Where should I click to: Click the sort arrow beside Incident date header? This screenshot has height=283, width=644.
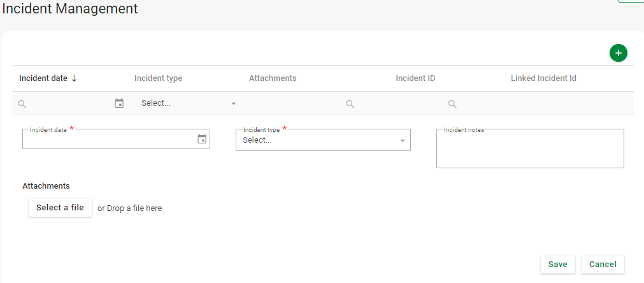point(74,78)
